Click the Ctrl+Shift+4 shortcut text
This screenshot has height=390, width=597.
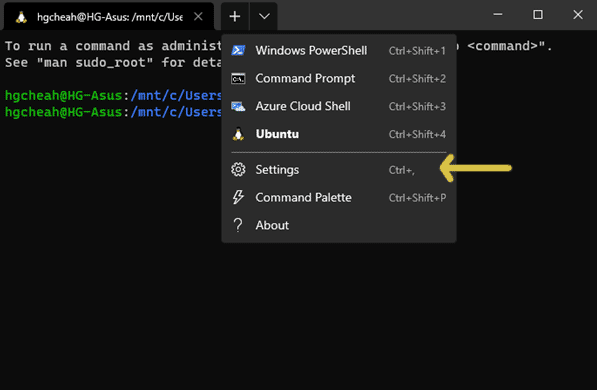pos(417,134)
